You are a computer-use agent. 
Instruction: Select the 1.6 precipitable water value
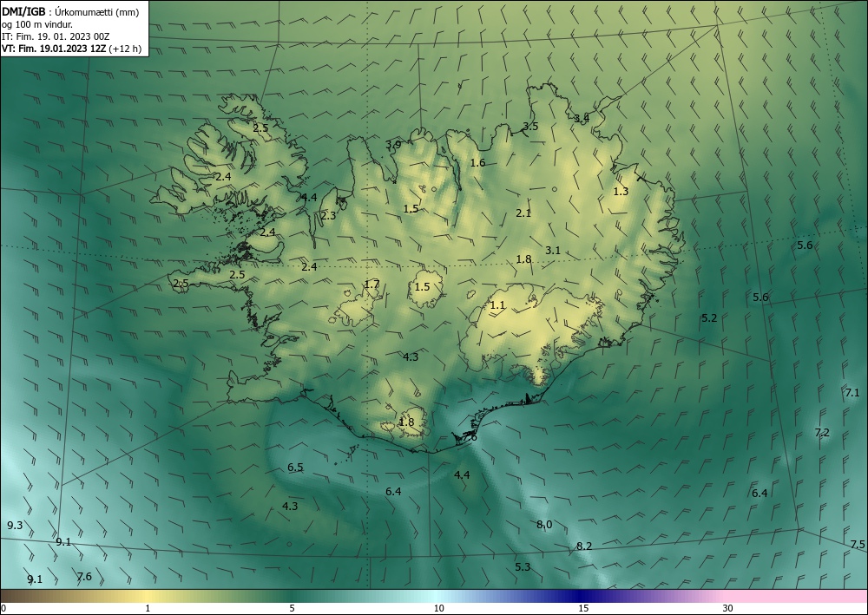pos(477,162)
